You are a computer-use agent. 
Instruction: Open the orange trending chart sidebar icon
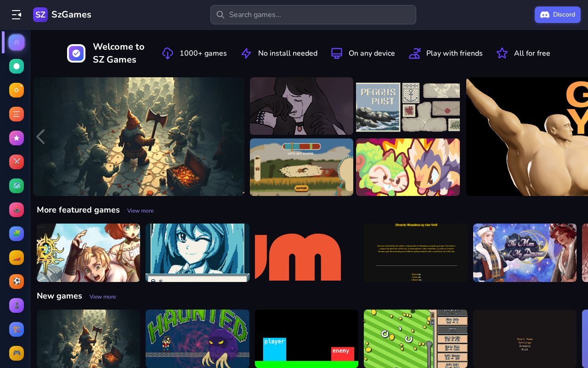tap(17, 114)
